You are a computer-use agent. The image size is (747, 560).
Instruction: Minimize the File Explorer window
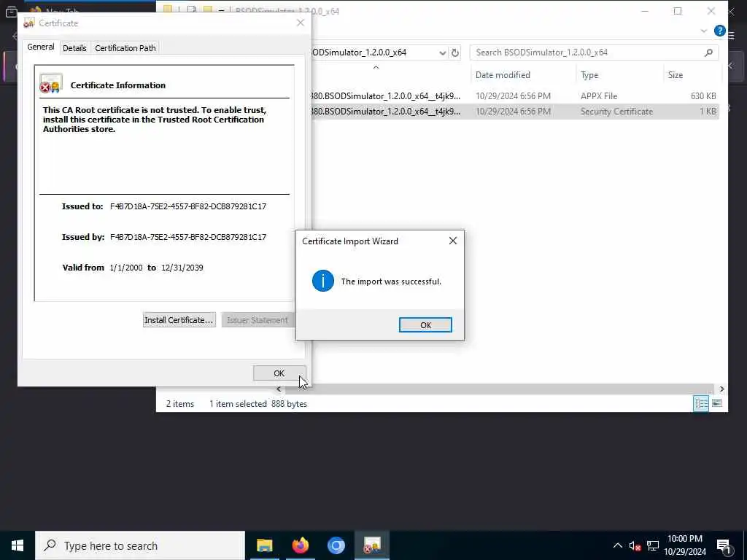(645, 11)
